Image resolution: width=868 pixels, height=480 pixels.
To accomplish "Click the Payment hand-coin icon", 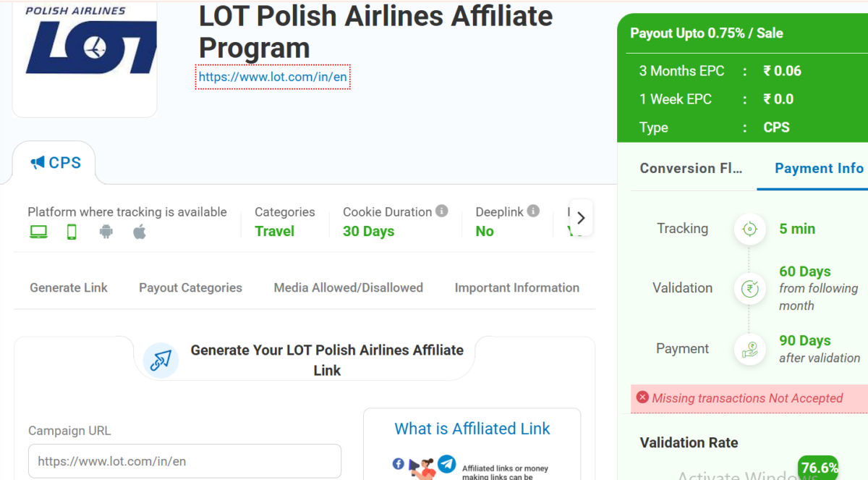I will 749,349.
